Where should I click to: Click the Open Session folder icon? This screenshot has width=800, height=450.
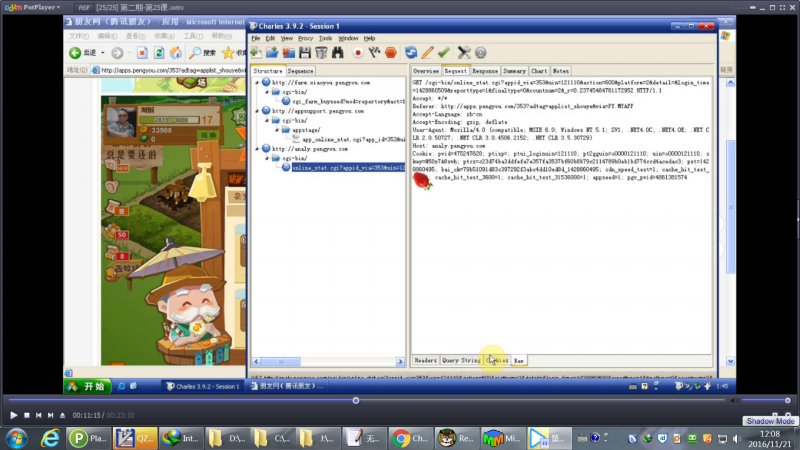coord(272,53)
